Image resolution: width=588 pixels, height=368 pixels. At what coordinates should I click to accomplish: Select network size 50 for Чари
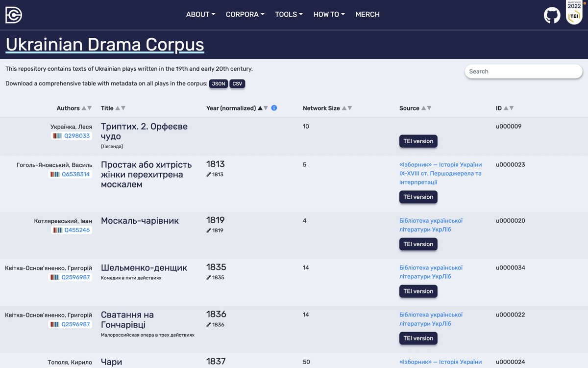tap(306, 362)
